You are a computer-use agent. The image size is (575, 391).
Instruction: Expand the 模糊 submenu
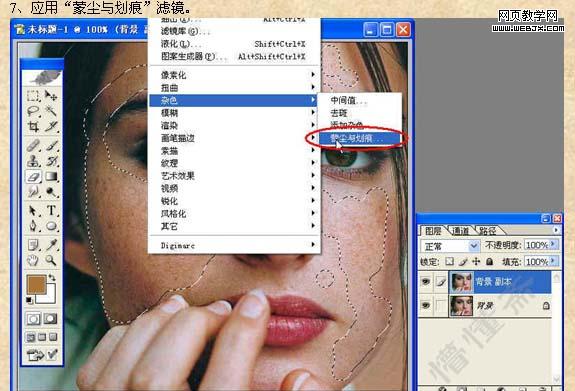point(234,113)
